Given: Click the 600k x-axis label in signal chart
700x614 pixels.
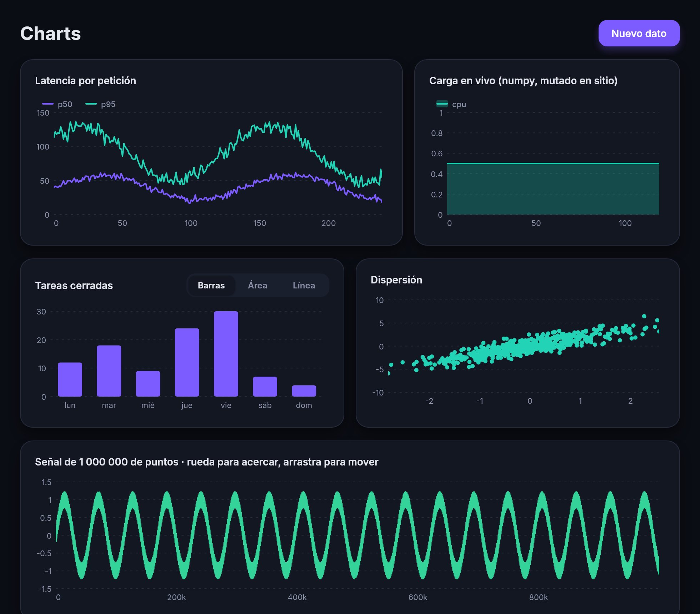Looking at the screenshot, I should (418, 597).
